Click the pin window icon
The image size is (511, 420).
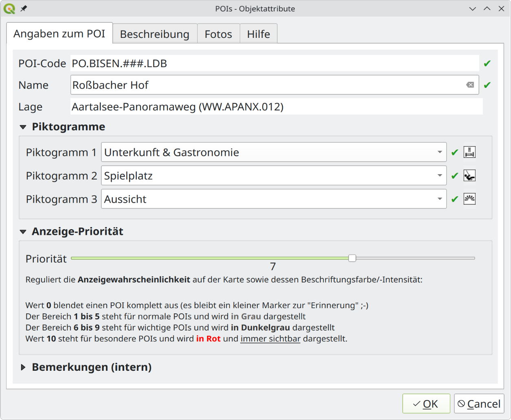[x=24, y=9]
